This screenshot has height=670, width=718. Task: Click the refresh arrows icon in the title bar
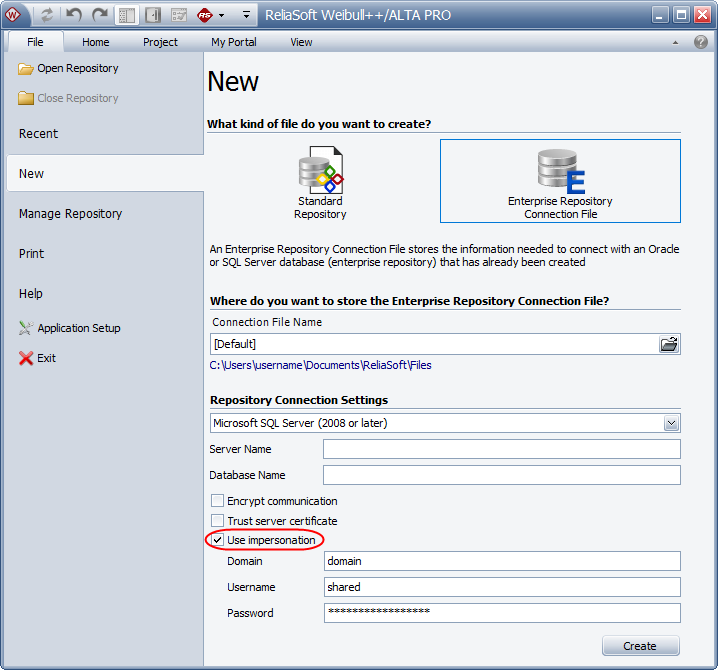point(47,15)
